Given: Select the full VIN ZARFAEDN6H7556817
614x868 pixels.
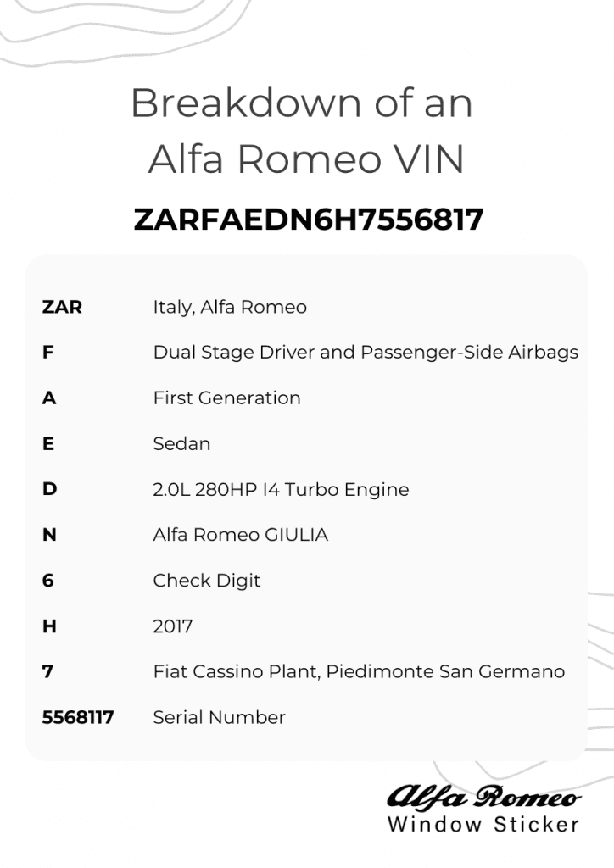Looking at the screenshot, I should [308, 220].
